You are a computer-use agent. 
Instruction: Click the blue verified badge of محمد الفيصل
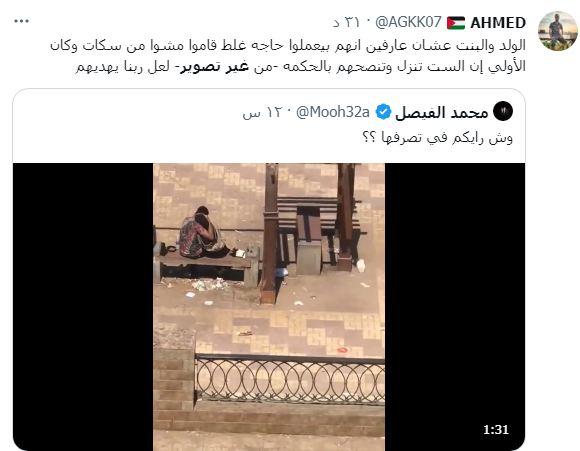tap(383, 112)
